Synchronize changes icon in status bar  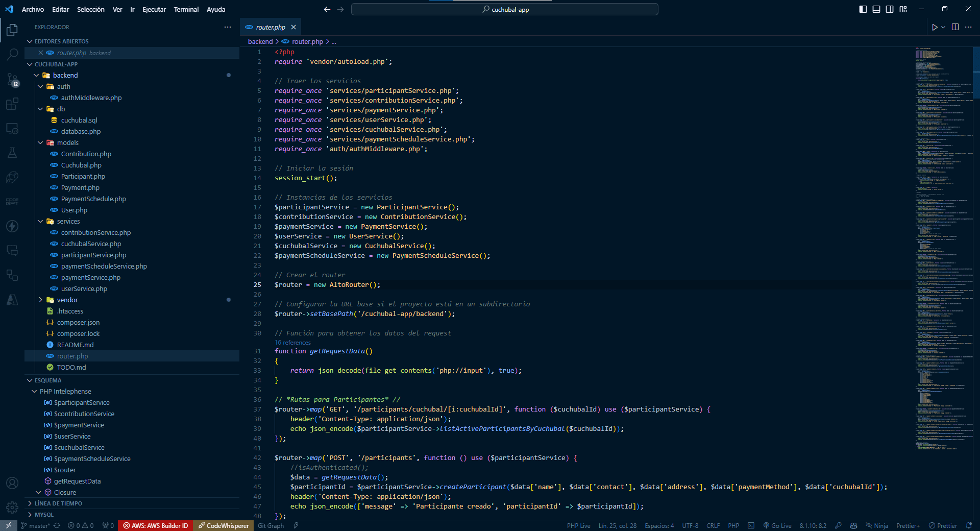tap(57, 525)
